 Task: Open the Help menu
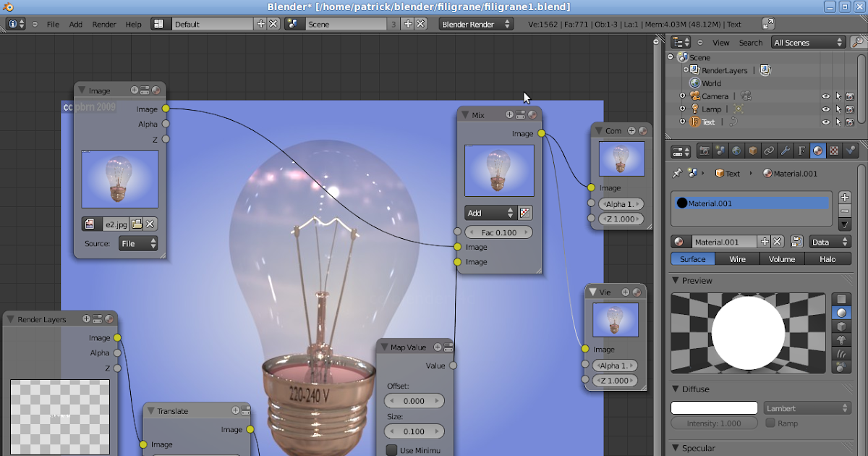(x=133, y=24)
